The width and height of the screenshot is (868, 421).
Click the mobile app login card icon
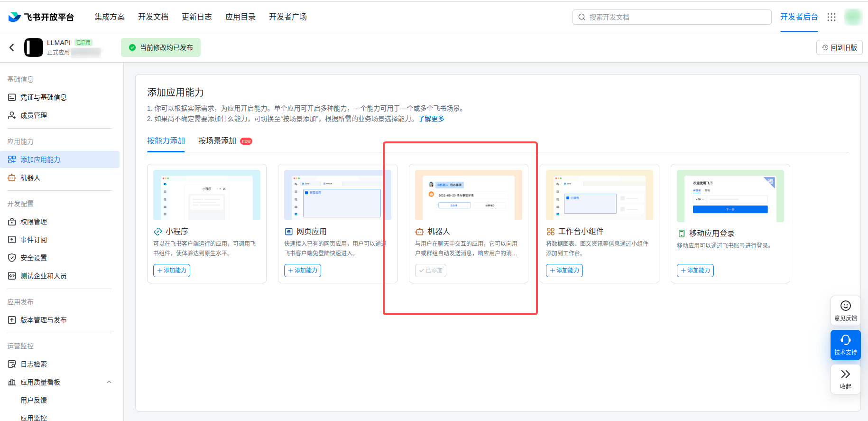[682, 234]
